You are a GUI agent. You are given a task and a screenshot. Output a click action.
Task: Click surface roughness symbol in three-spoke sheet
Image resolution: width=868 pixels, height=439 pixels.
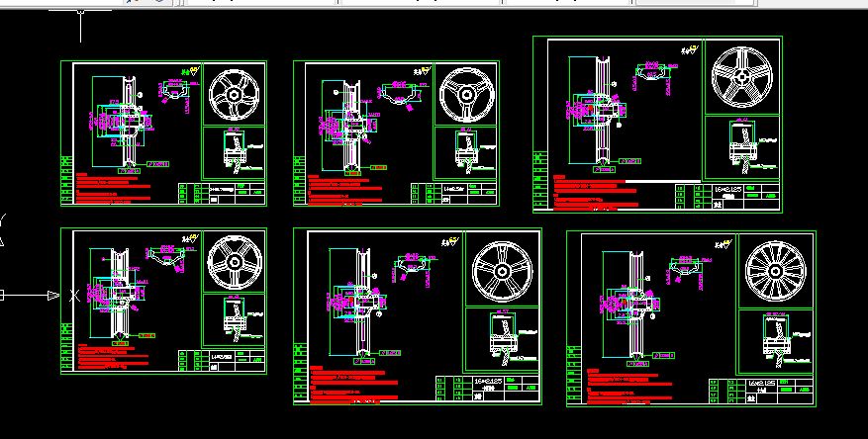pyautogui.click(x=423, y=71)
